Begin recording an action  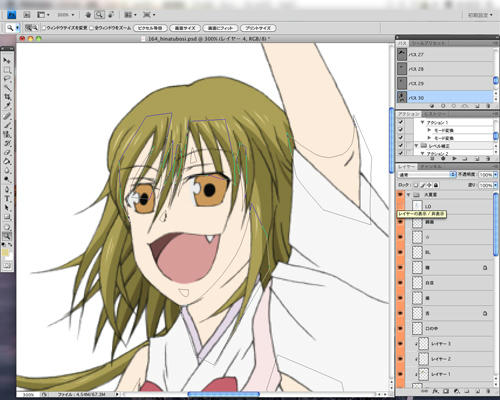point(443,158)
